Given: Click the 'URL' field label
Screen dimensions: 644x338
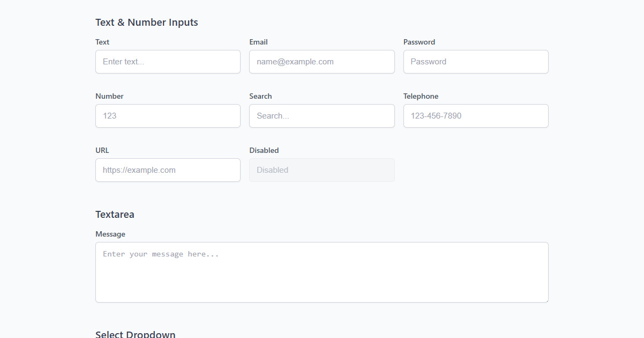Looking at the screenshot, I should (102, 150).
